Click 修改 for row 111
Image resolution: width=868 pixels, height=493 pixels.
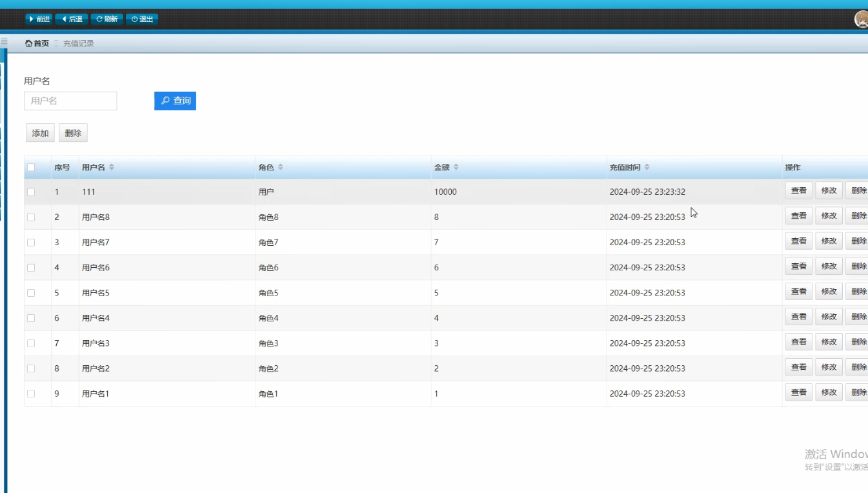(x=829, y=190)
